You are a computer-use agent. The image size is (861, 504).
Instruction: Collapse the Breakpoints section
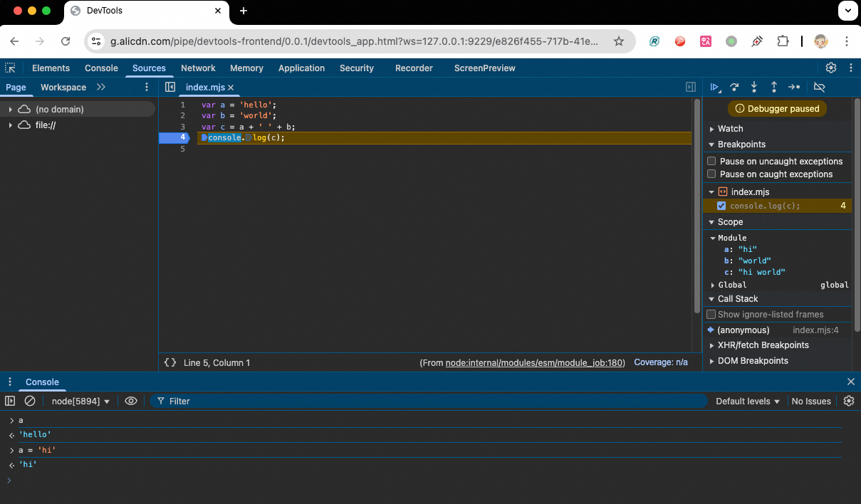[712, 145]
